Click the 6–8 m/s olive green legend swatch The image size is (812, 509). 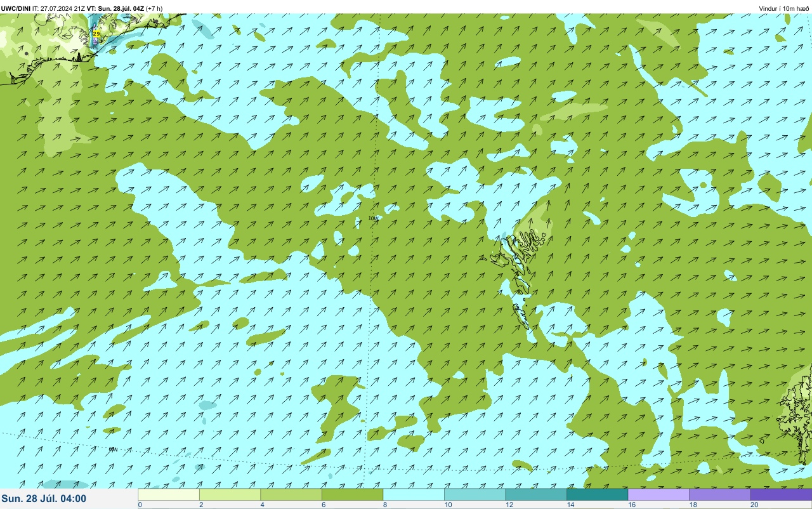click(352, 494)
